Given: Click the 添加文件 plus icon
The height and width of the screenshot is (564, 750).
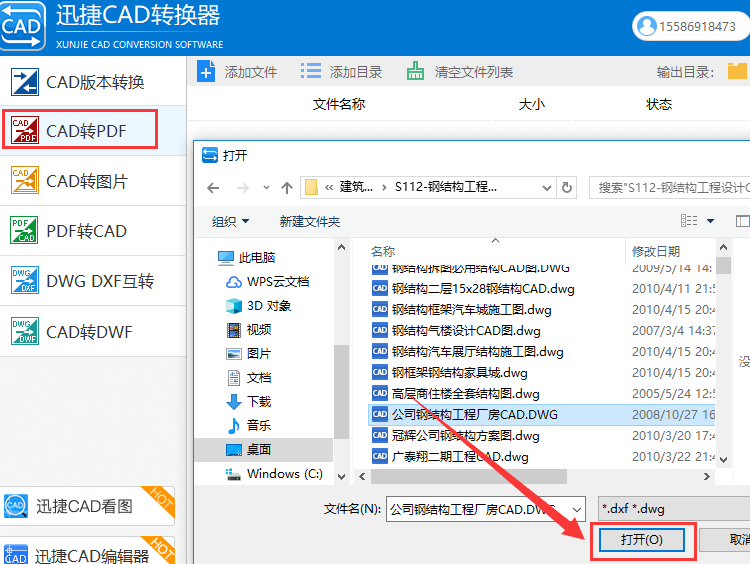Looking at the screenshot, I should [x=206, y=71].
